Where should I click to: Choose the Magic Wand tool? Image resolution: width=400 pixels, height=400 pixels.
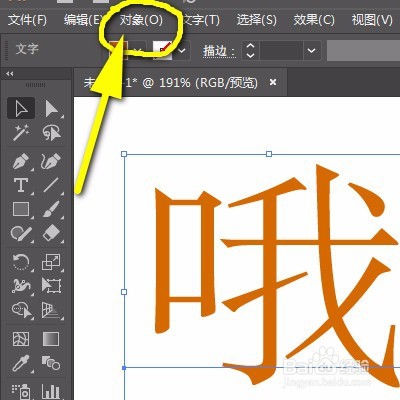pyautogui.click(x=21, y=132)
